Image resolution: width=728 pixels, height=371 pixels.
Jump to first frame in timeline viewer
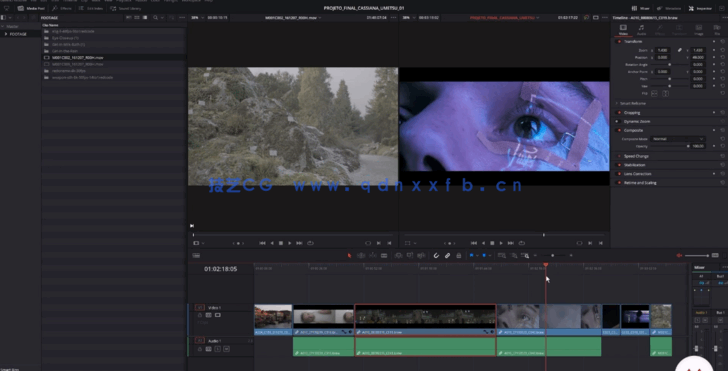pyautogui.click(x=474, y=243)
